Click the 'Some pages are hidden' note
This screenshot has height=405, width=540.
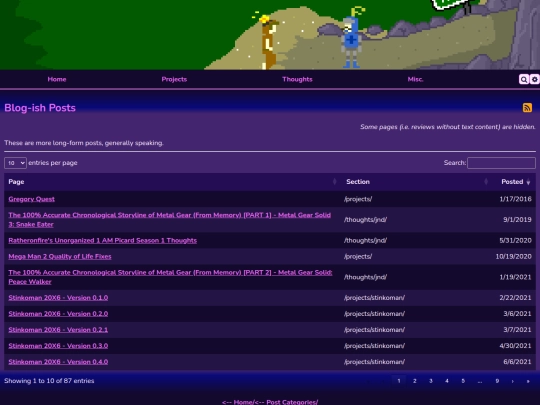448,127
